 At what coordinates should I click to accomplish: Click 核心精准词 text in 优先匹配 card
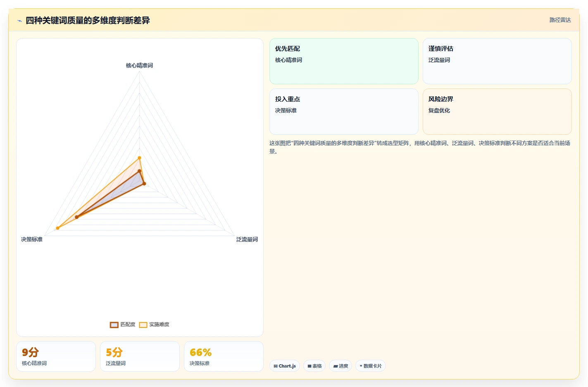pos(288,60)
